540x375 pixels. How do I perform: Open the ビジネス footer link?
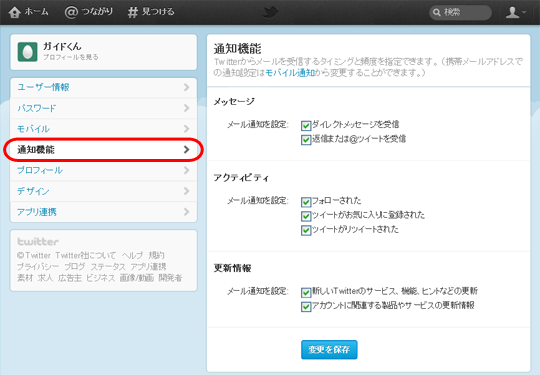(x=100, y=278)
